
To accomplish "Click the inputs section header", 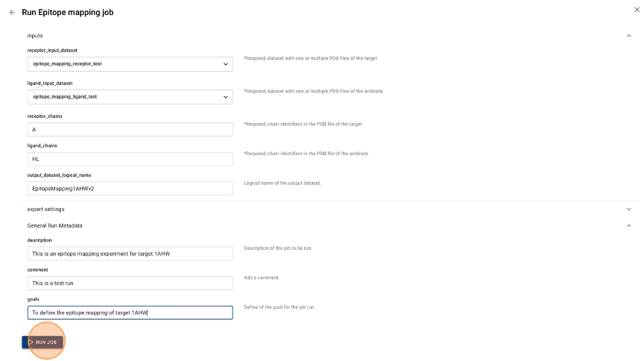I will [x=35, y=36].
